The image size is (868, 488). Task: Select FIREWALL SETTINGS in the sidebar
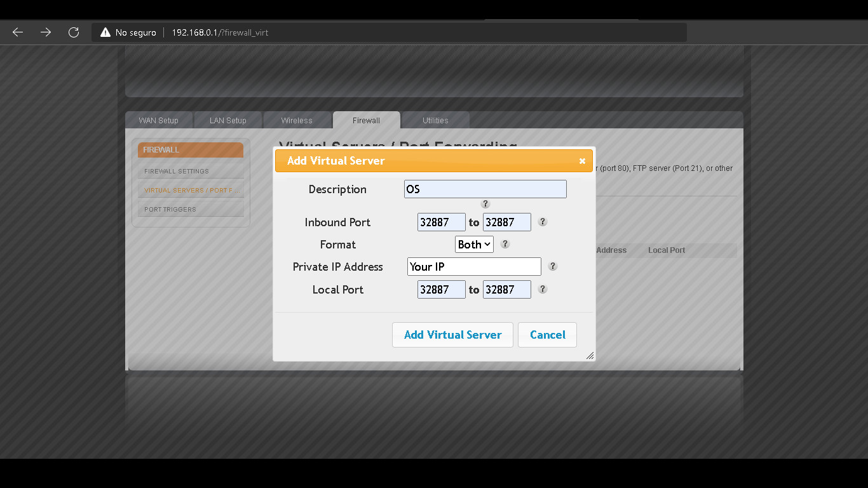[176, 171]
